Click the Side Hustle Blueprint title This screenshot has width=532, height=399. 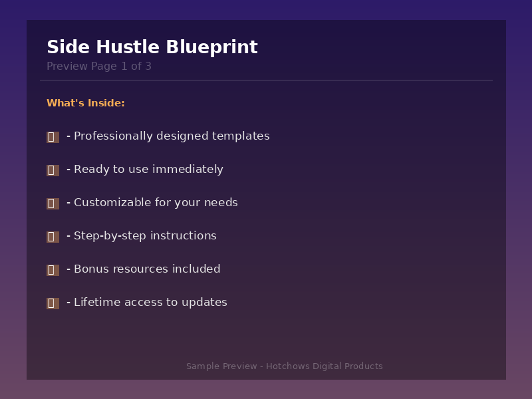pos(152,48)
